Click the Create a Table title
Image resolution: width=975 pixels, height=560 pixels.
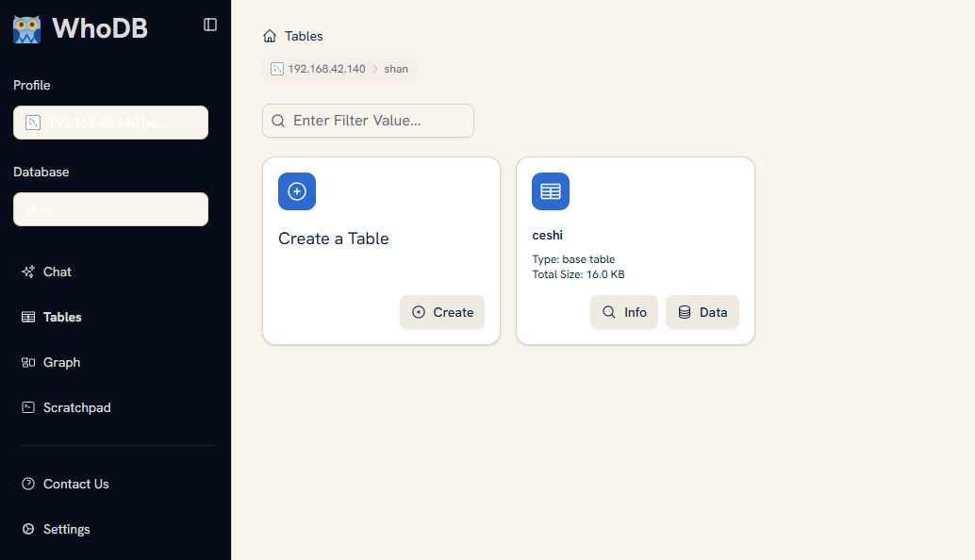point(333,239)
